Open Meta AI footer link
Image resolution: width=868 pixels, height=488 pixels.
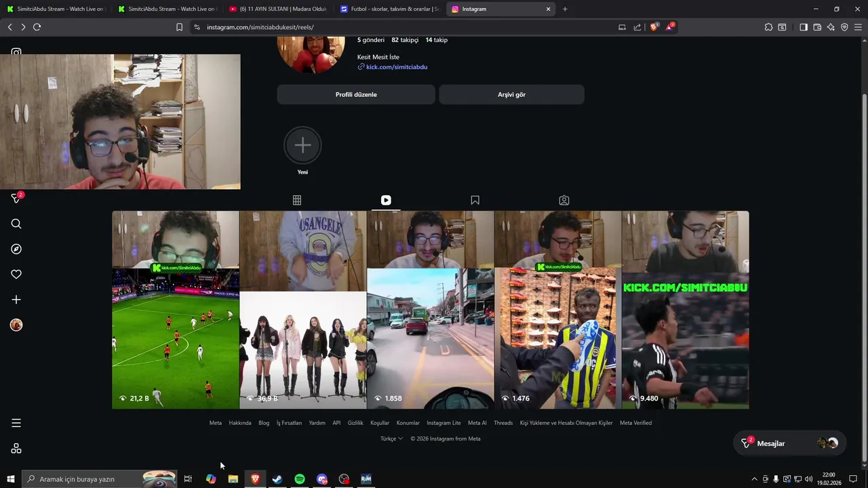tap(477, 423)
